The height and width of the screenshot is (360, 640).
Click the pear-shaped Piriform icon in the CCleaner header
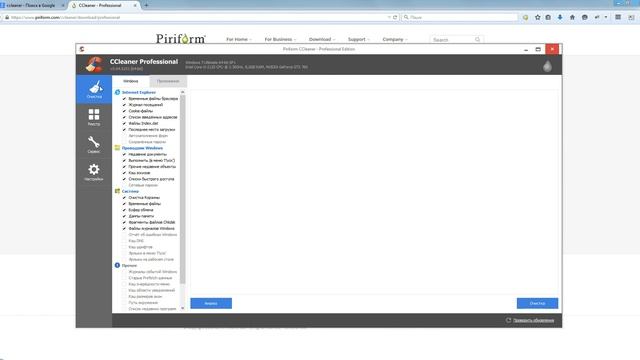pyautogui.click(x=547, y=66)
